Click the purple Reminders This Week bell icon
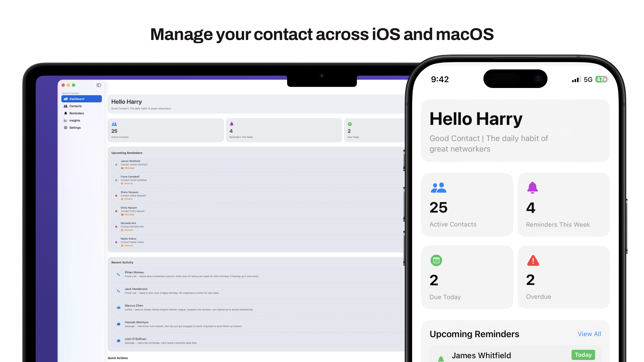 [x=532, y=188]
